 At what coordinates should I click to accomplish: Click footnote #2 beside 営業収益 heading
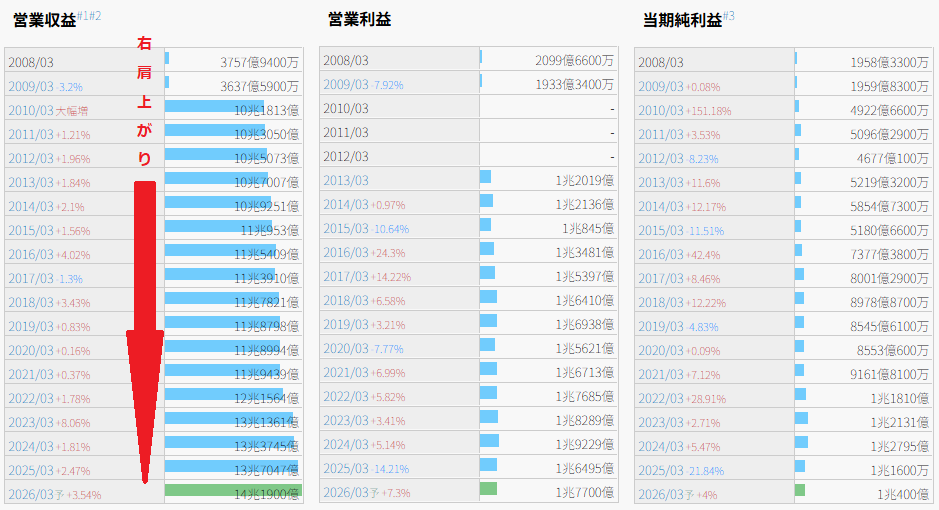95,16
